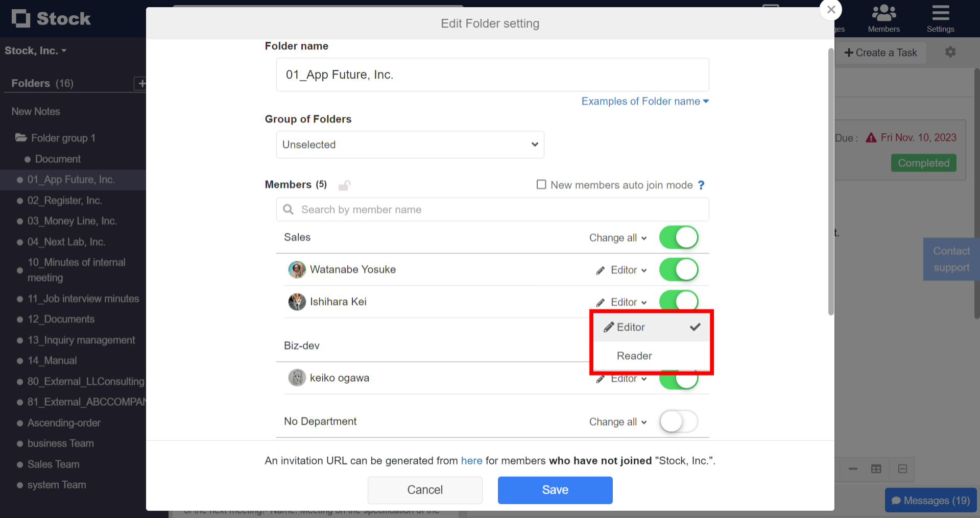Viewport: 980px width, 518px height.
Task: Select Reader in the permission menu
Action: point(634,356)
